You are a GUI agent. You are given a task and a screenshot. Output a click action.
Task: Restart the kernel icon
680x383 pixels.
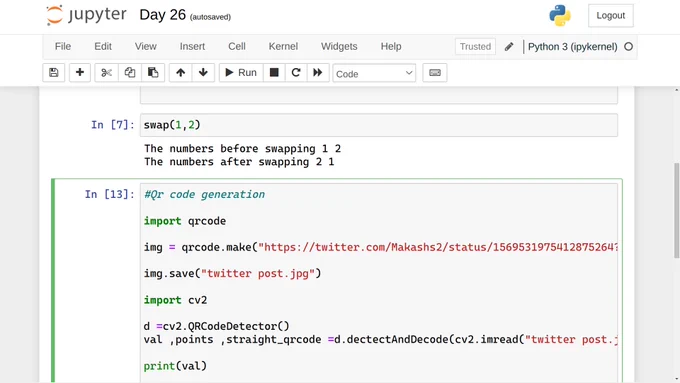click(296, 72)
